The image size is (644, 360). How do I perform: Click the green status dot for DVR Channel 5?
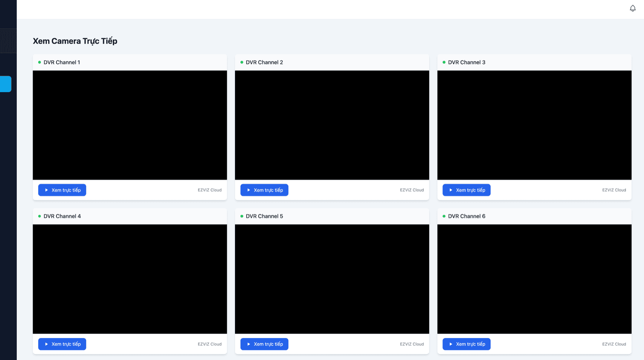[x=242, y=216]
